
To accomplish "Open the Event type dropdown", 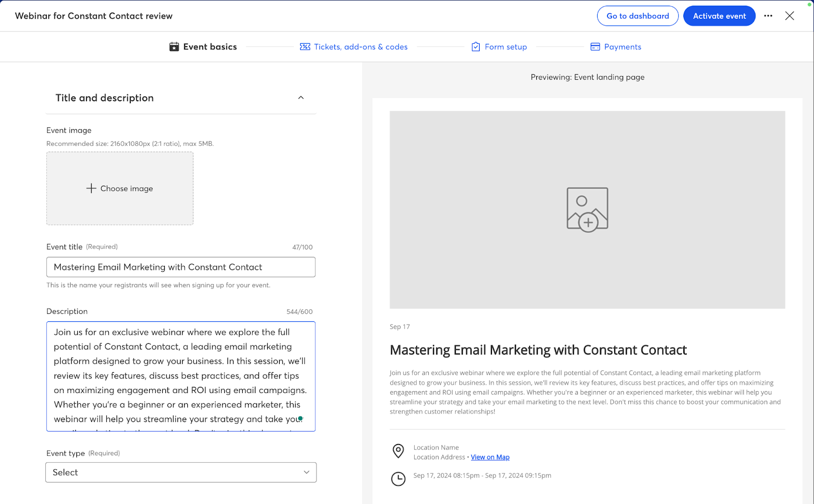I will coord(181,472).
